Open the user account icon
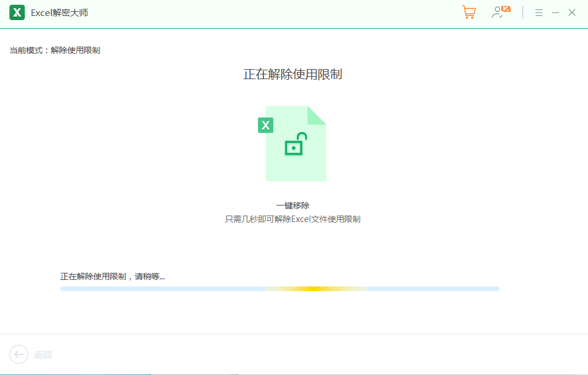This screenshot has width=588, height=375. click(501, 12)
